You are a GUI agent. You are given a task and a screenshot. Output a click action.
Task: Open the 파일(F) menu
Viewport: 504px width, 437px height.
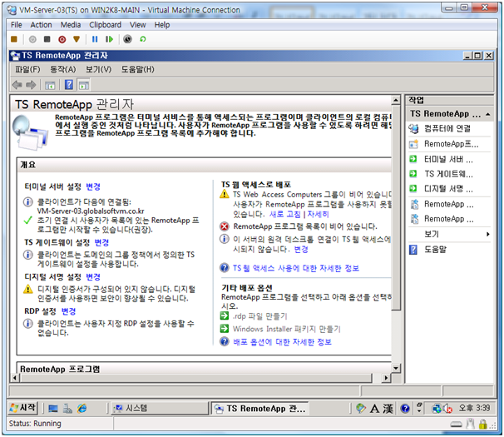(x=27, y=70)
